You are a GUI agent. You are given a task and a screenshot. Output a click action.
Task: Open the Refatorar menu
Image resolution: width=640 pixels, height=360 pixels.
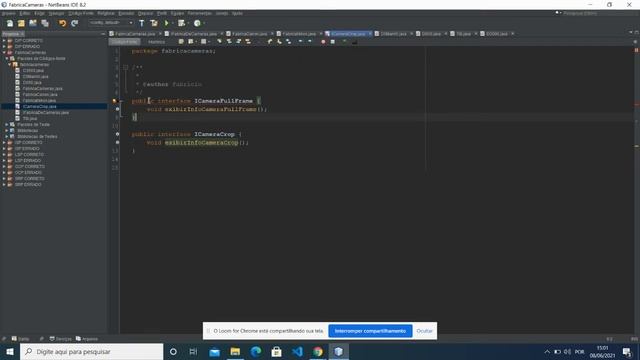coord(106,13)
